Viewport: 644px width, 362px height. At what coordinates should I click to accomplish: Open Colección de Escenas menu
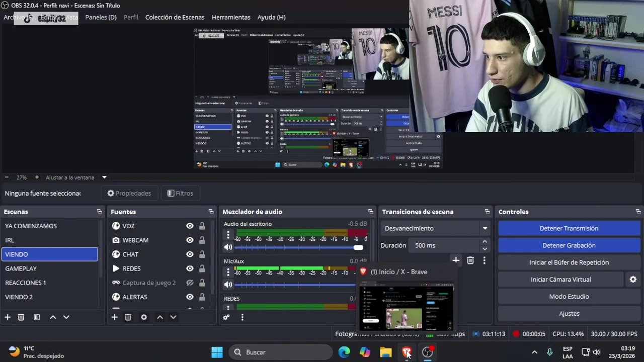click(175, 17)
